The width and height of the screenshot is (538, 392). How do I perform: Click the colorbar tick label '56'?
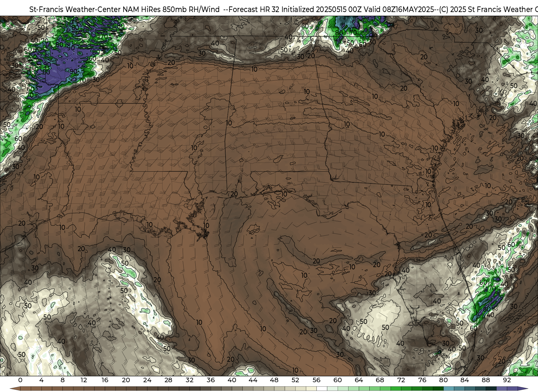(x=316, y=380)
